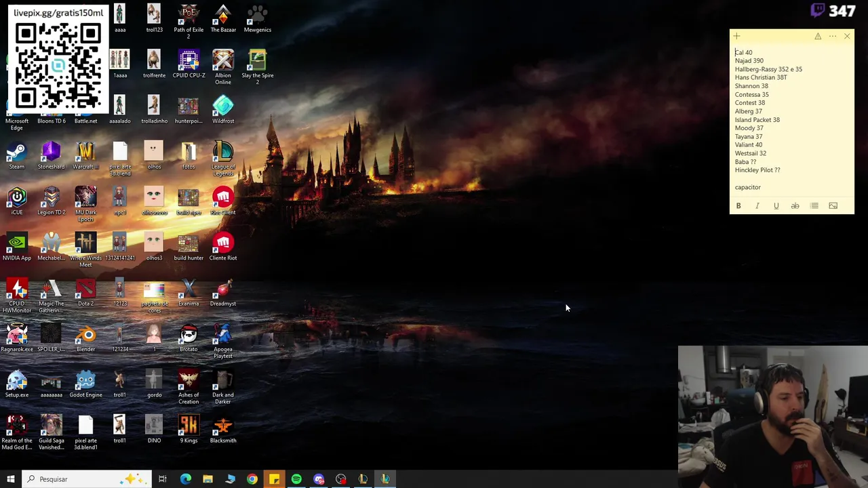Viewport: 868px width, 488px height.
Task: Select the Cliente Riot desktop shortcut
Action: (223, 247)
